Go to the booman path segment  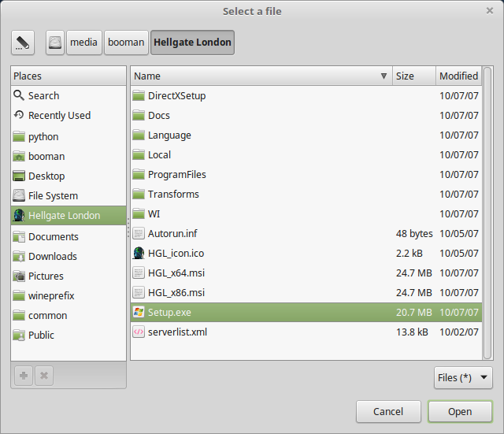point(126,43)
